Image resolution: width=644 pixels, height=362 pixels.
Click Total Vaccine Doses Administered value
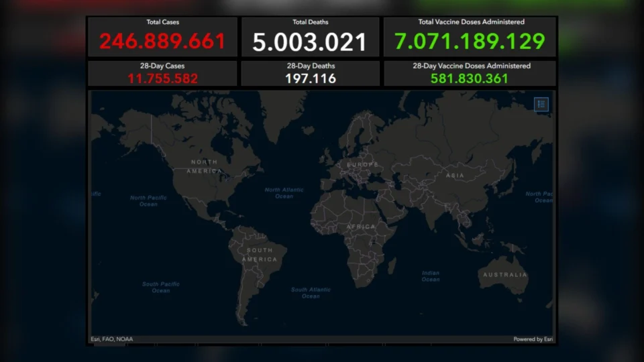[x=470, y=42]
